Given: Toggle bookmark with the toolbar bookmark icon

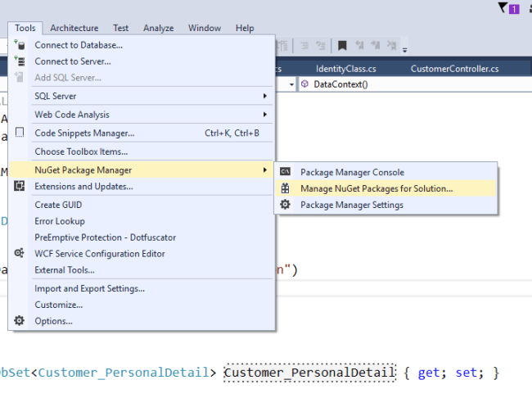Looking at the screenshot, I should pyautogui.click(x=343, y=47).
